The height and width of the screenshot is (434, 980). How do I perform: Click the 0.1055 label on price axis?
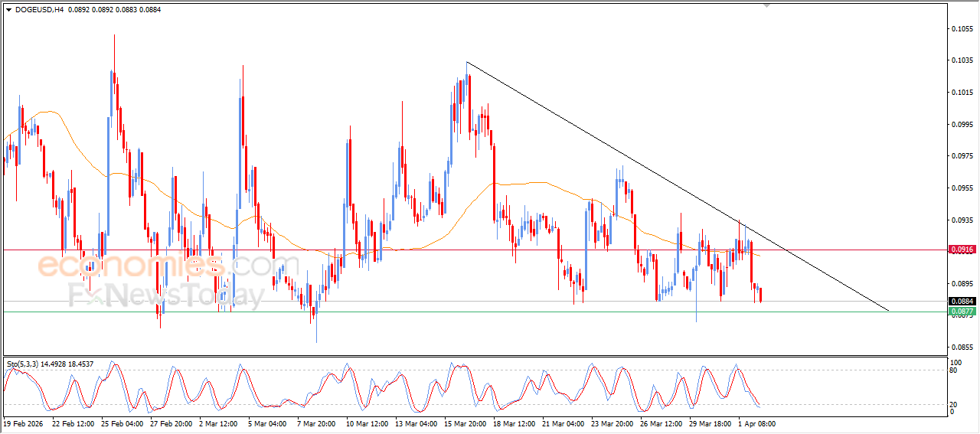[962, 29]
